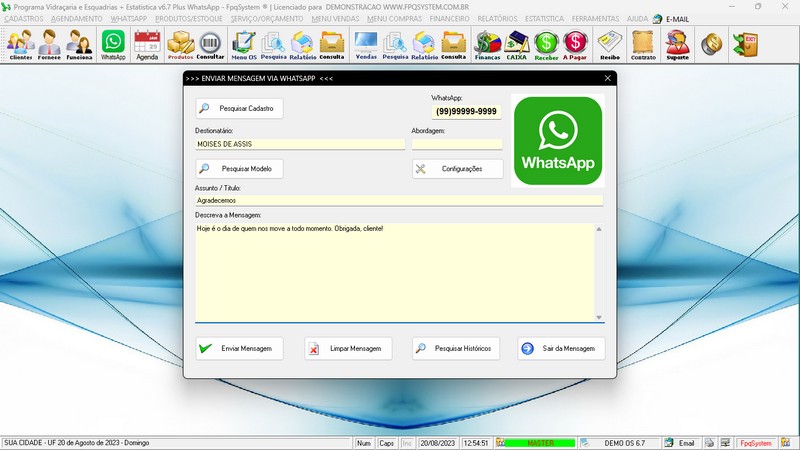This screenshot has width=800, height=450.
Task: Click Relatório icon in the Vendas group
Action: (x=424, y=45)
